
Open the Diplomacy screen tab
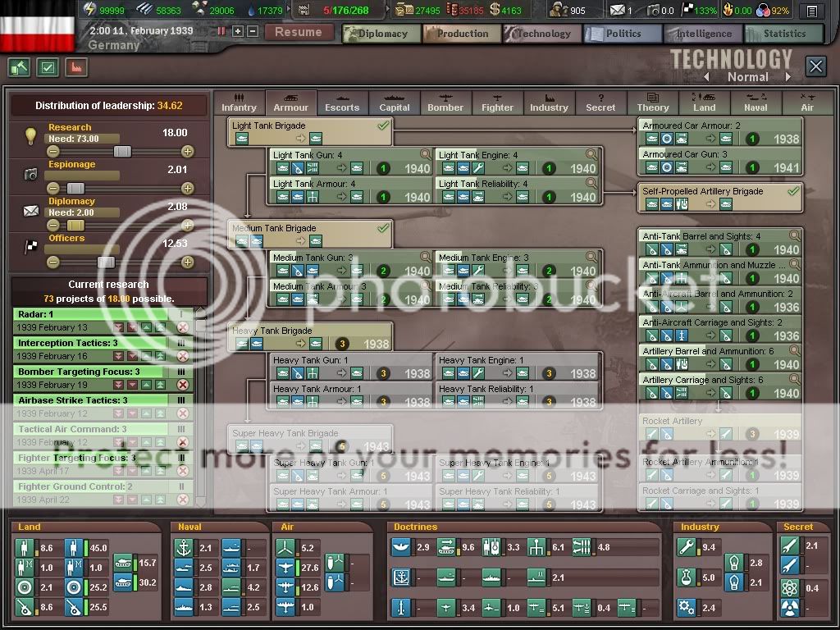(x=381, y=34)
